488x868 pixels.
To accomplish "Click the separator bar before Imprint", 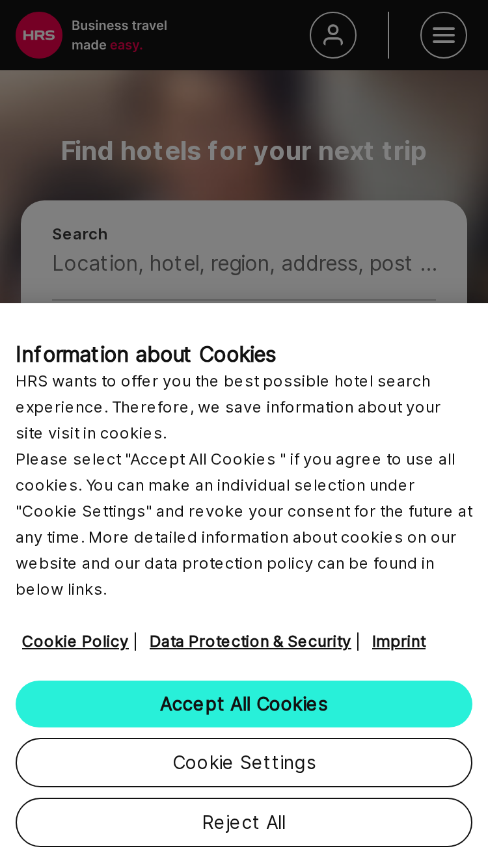I will (x=358, y=642).
